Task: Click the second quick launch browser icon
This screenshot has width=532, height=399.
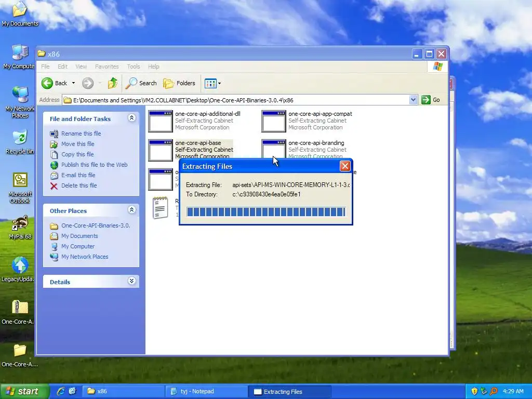Action: (x=73, y=391)
